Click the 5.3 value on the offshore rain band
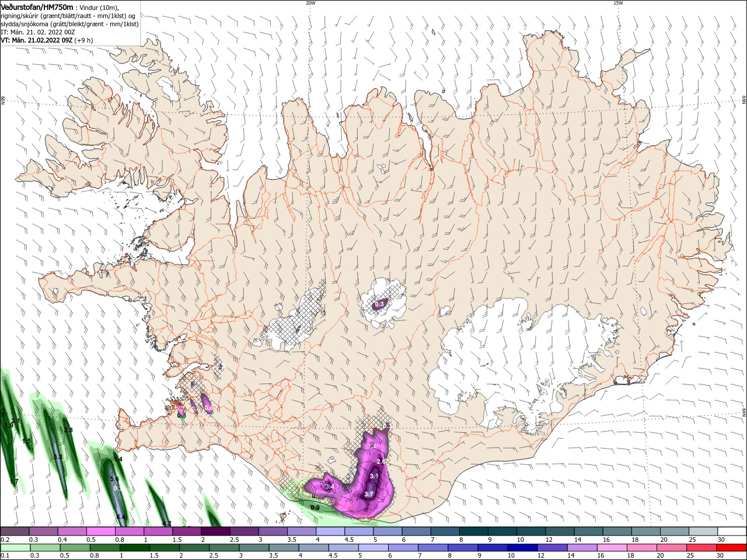The image size is (747, 560). [58, 457]
